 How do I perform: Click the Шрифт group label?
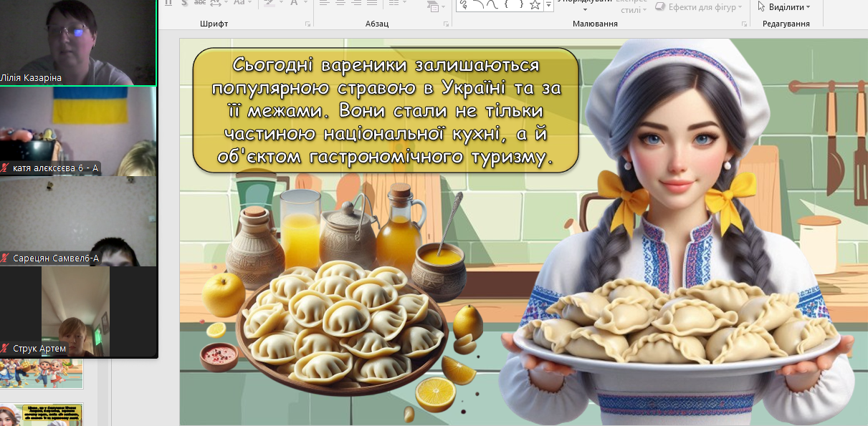click(x=214, y=24)
